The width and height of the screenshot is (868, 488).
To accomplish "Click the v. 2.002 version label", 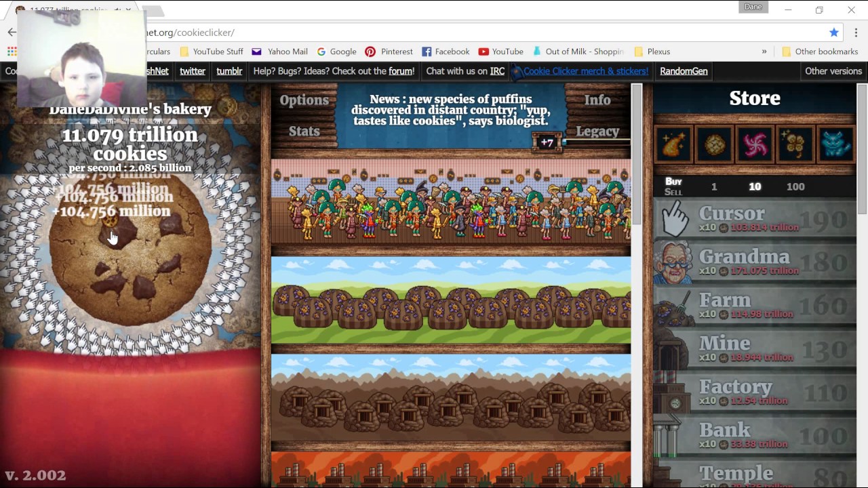I will [x=35, y=475].
